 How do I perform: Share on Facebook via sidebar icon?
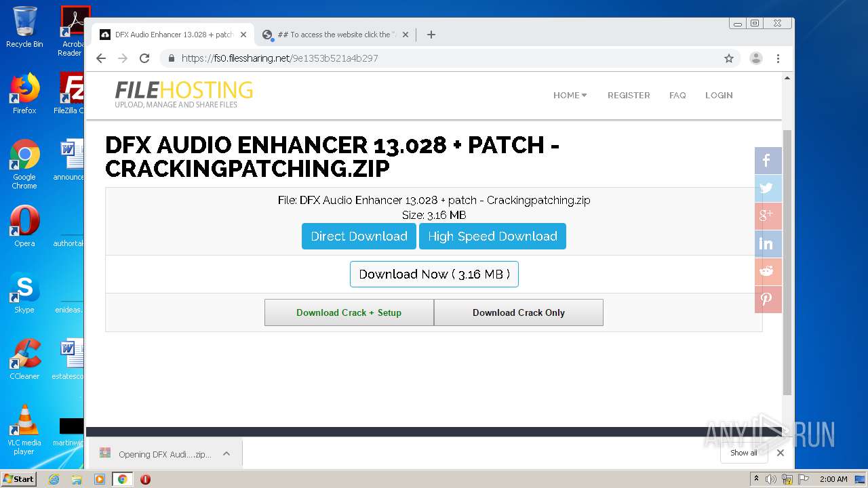pos(768,161)
